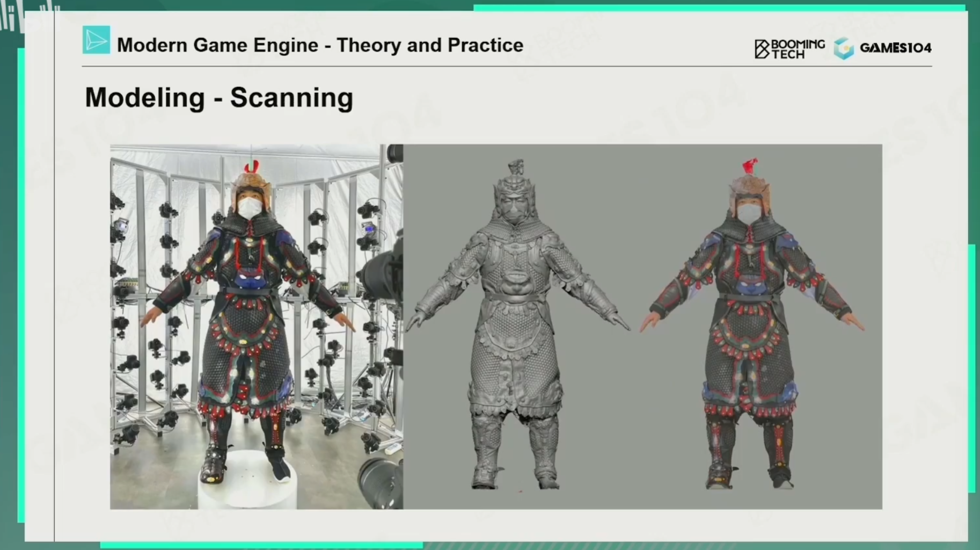Click the Booming Tech logo
Image resolution: width=980 pixels, height=550 pixels.
coord(789,48)
